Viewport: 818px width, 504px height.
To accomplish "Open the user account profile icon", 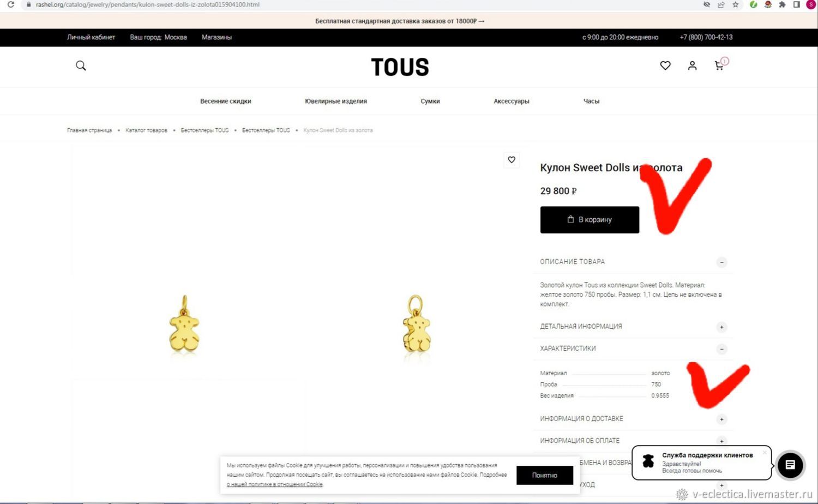I will (692, 65).
